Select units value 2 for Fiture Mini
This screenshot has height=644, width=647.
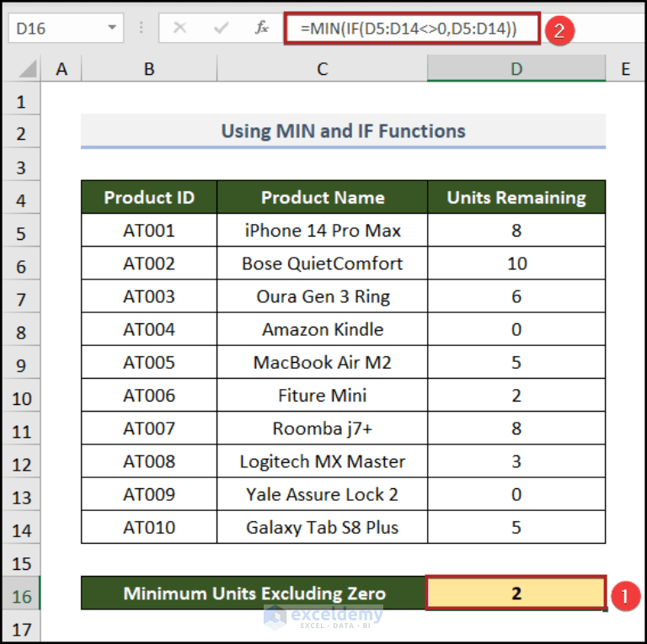(x=516, y=395)
